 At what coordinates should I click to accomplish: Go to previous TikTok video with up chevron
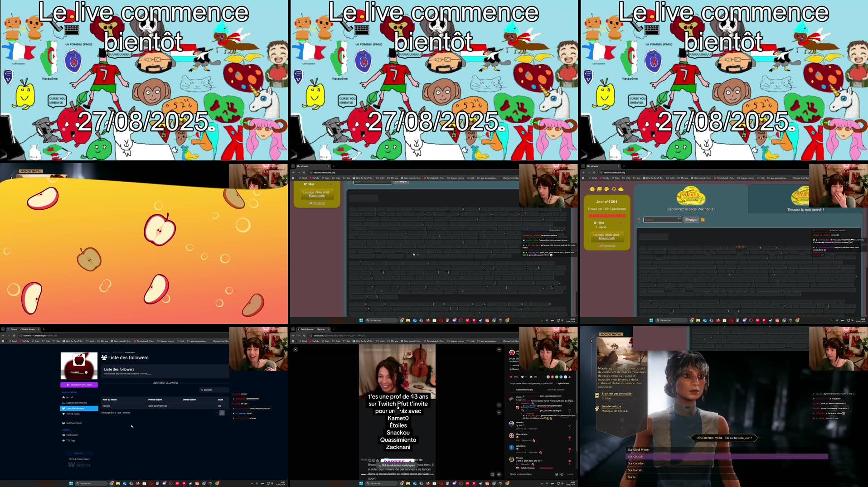point(499,405)
